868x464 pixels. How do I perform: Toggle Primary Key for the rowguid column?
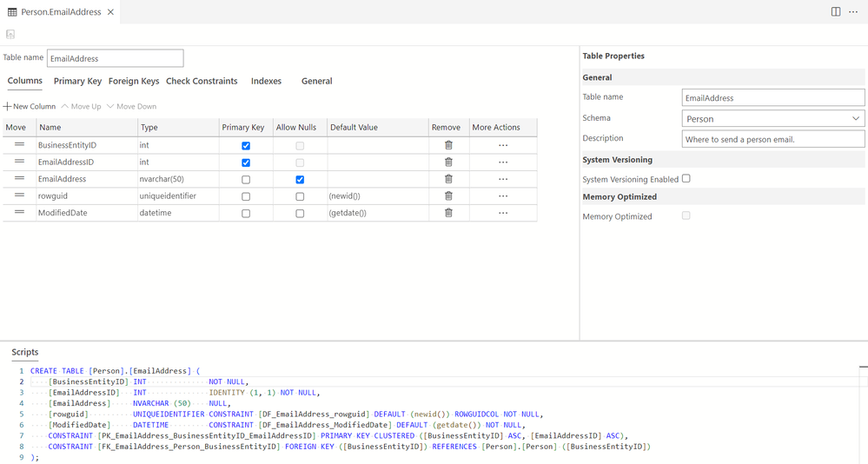[x=246, y=196]
